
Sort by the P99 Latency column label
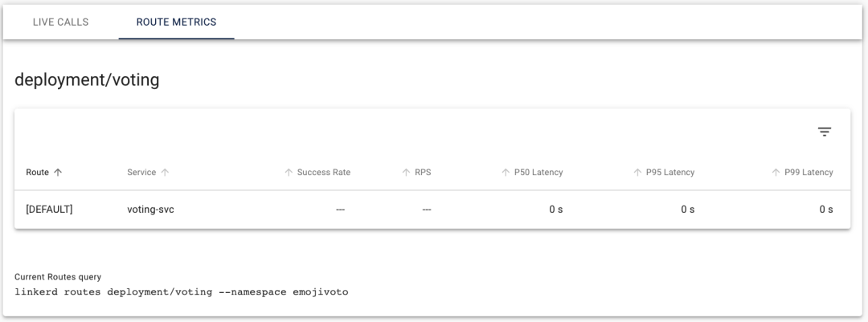pos(809,172)
